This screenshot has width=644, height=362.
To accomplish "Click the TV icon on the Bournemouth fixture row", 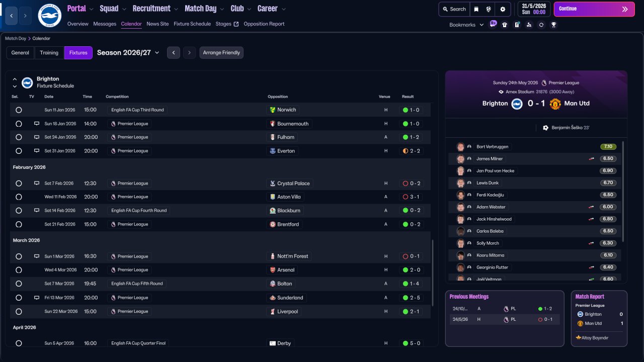I will pos(36,123).
